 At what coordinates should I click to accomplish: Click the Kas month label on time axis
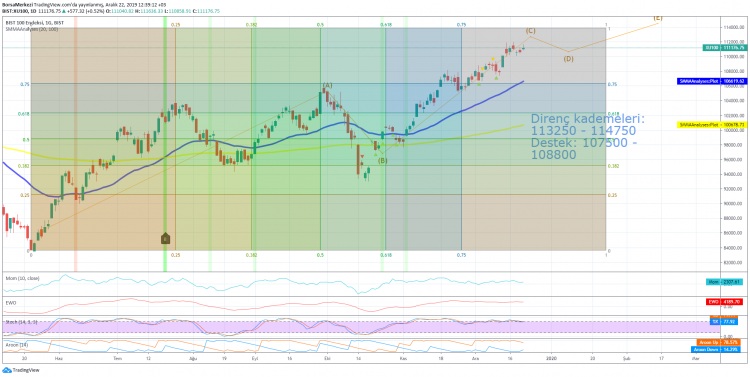403,357
